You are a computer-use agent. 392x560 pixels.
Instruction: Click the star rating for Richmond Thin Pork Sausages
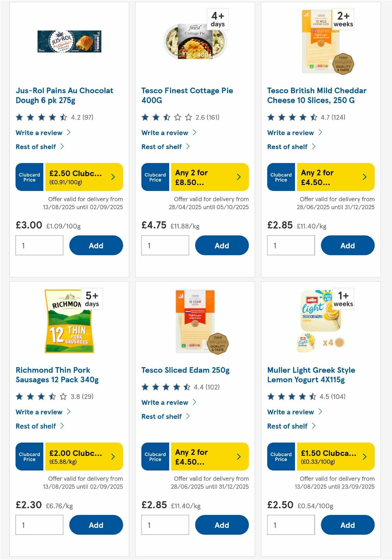tap(39, 397)
